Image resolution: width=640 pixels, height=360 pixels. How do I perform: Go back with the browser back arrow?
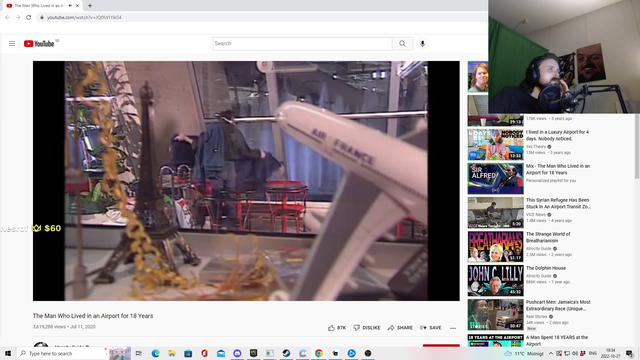pyautogui.click(x=7, y=18)
